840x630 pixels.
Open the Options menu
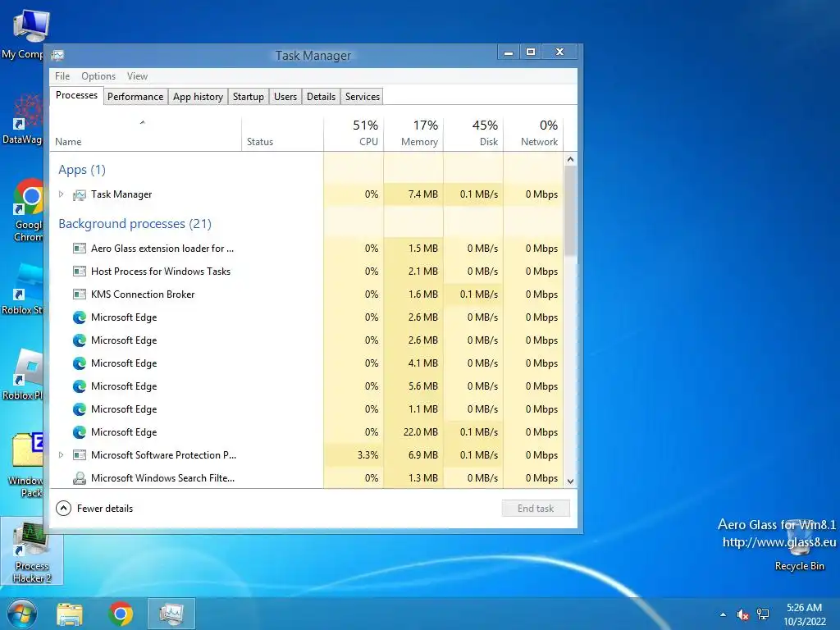[98, 76]
